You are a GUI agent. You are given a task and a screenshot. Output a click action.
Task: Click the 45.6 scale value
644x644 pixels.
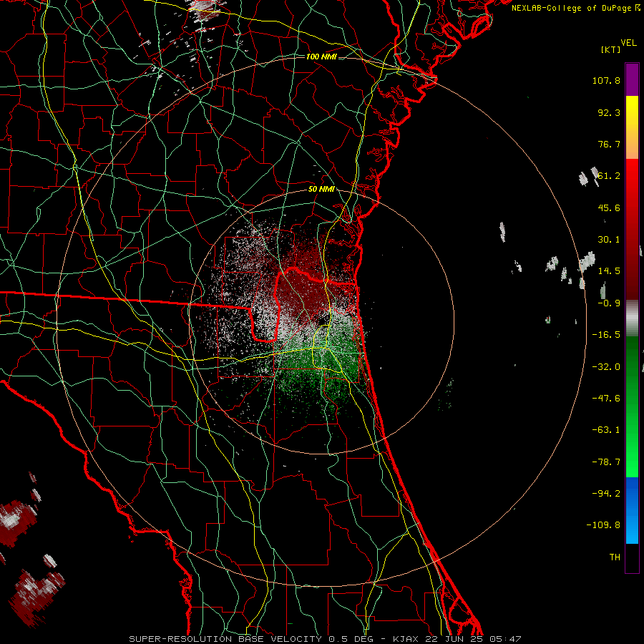click(609, 208)
